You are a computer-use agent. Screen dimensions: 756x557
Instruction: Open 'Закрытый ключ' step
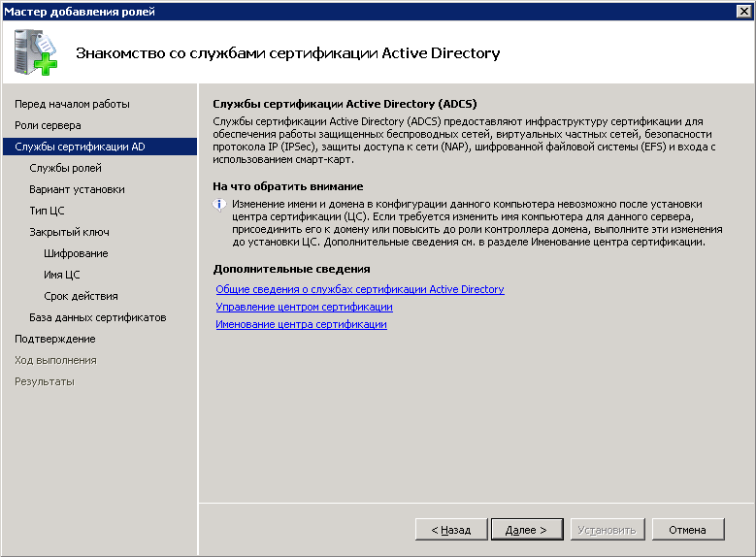tap(69, 232)
